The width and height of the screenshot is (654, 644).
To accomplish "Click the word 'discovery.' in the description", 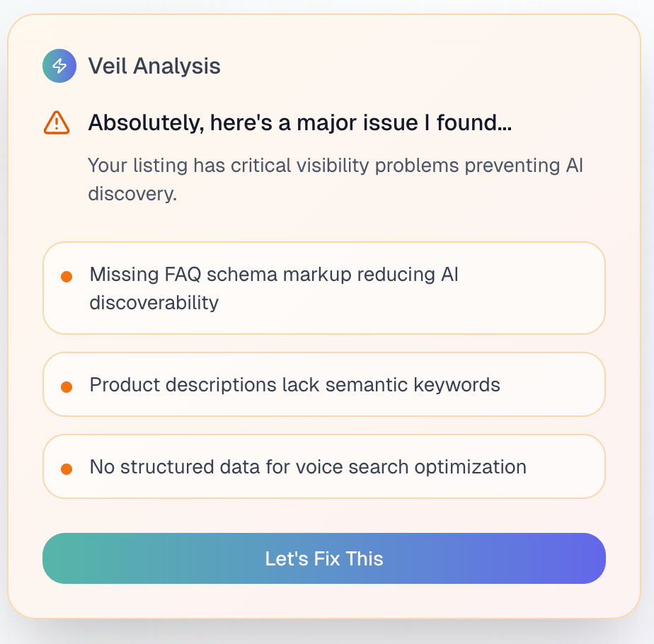I will click(x=132, y=194).
